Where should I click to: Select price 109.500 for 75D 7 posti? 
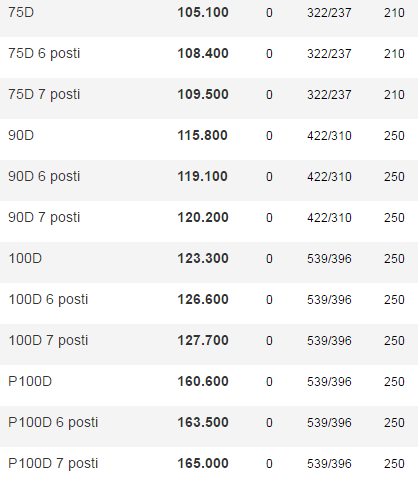[203, 94]
